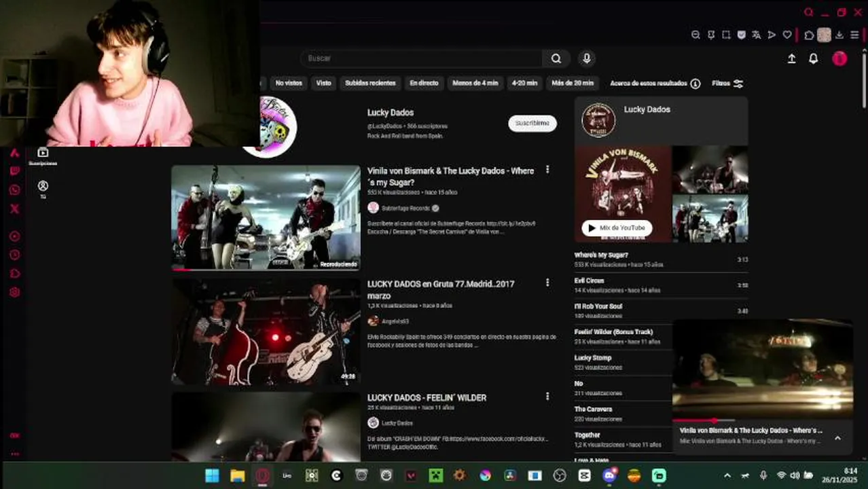Select the Visto filter chip
Viewport: 868px width, 489px height.
coord(324,83)
